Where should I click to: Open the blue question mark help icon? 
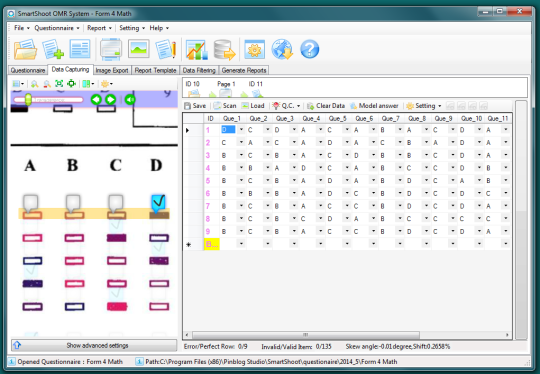[x=310, y=49]
